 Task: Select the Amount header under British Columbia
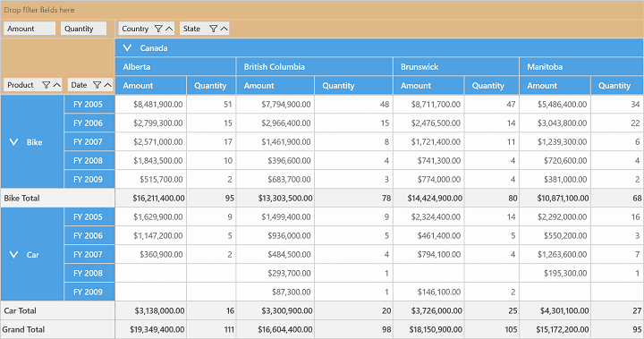275,86
